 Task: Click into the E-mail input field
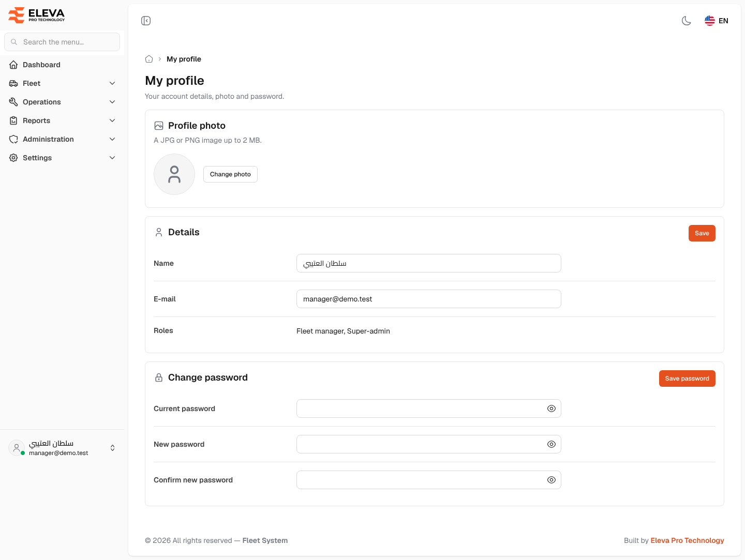click(429, 299)
